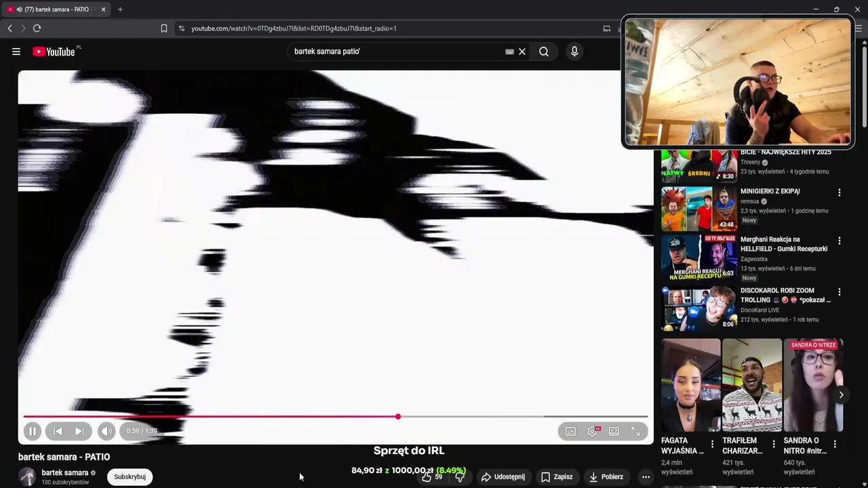Screen dimensions: 868x488
Task: Click the address bar URL
Action: [294, 28]
